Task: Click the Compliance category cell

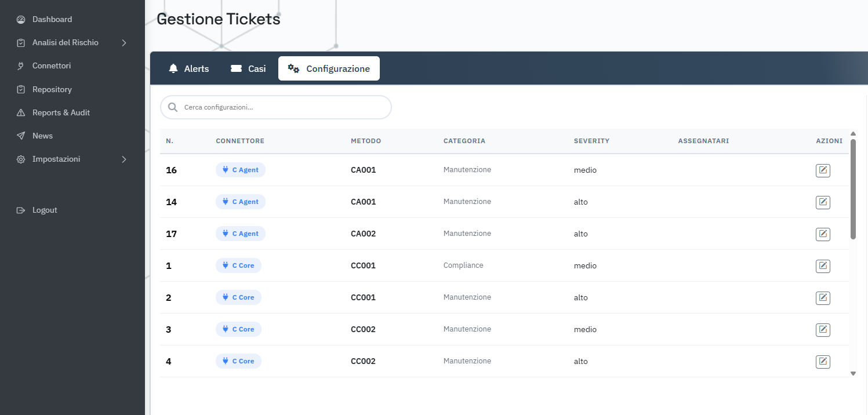Action: point(463,265)
